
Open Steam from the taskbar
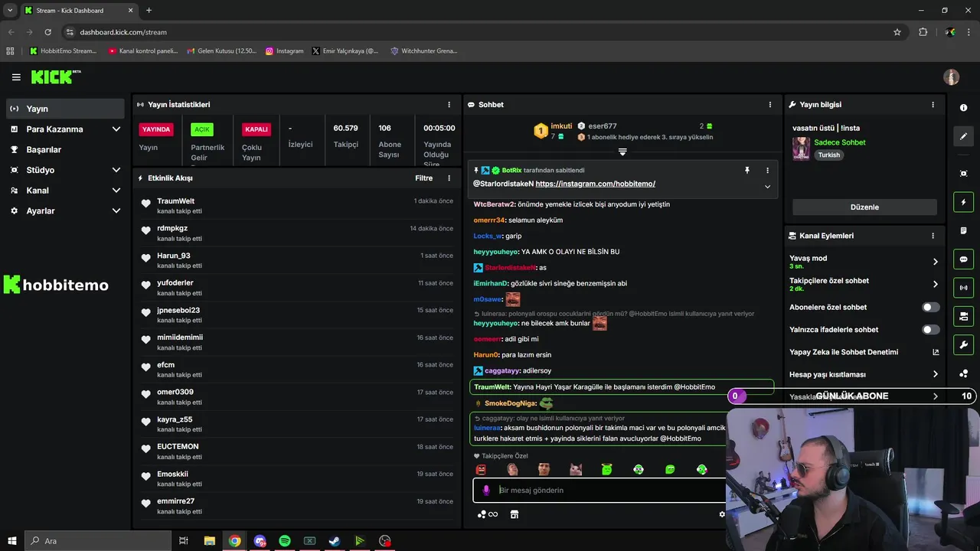335,541
